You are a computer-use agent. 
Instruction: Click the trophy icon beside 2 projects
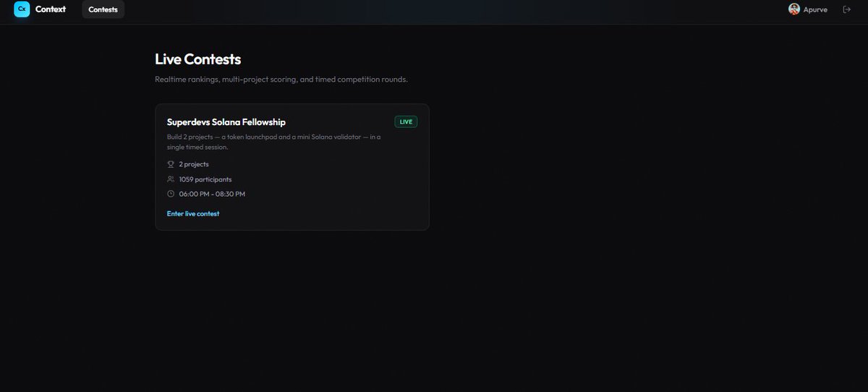coord(171,164)
